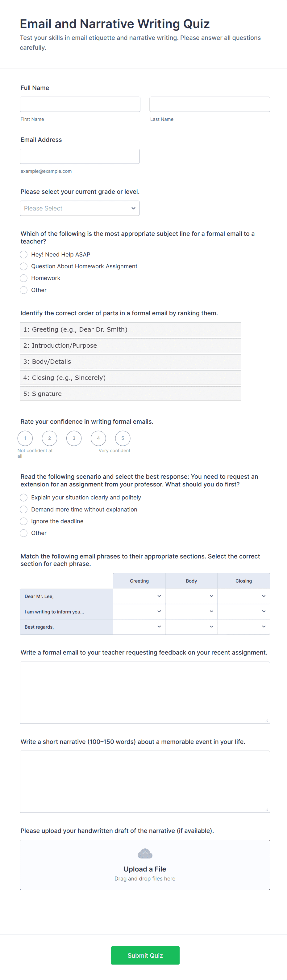Choose confidence rating 3
The height and width of the screenshot is (980, 287).
click(74, 438)
